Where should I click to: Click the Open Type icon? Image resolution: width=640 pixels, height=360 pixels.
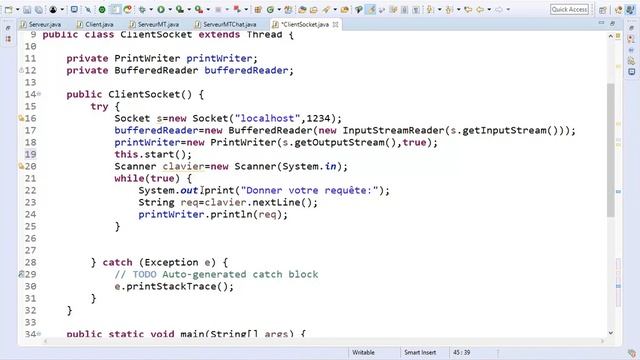(x=302, y=9)
